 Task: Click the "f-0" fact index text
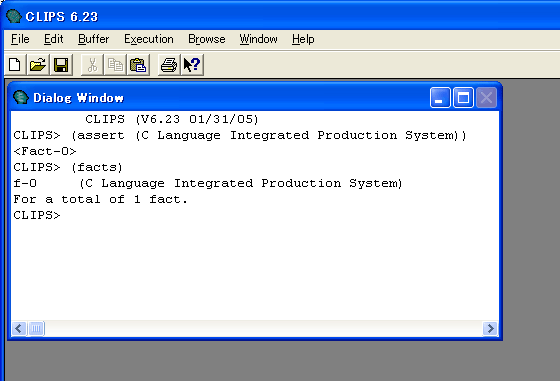[25, 183]
